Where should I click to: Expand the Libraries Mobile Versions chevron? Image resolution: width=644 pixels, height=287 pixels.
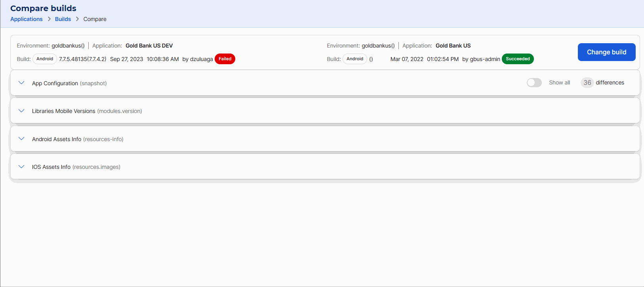pos(21,111)
